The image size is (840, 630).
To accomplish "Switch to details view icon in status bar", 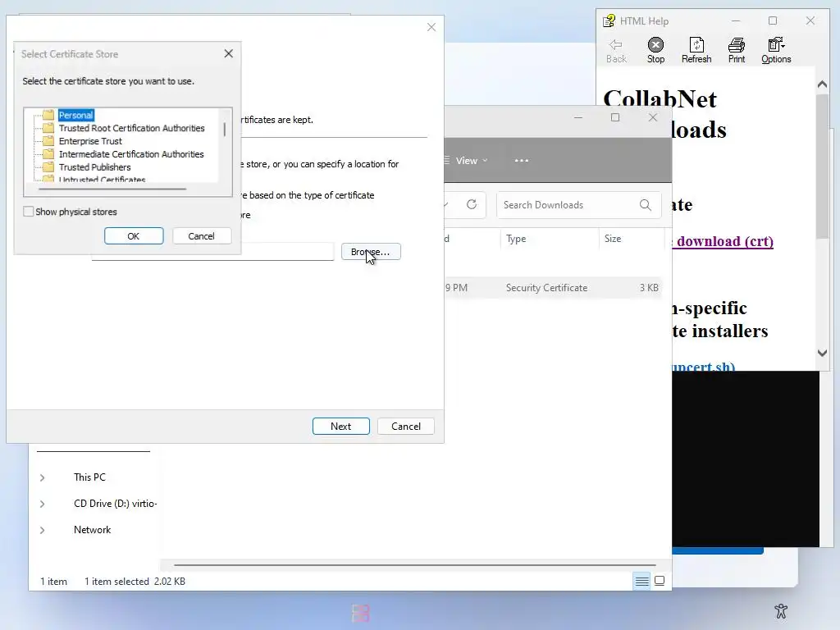I will click(641, 581).
